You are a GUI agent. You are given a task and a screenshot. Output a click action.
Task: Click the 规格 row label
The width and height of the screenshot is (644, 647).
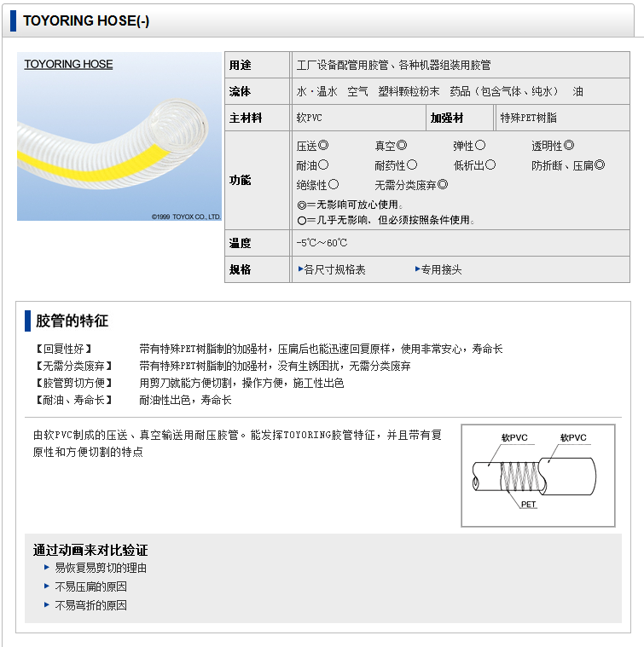click(x=241, y=269)
